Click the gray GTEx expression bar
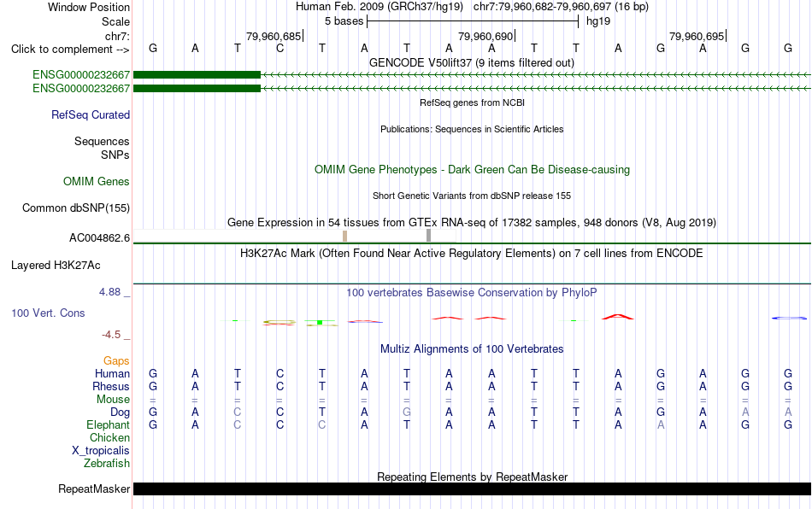The image size is (812, 509). [x=428, y=236]
